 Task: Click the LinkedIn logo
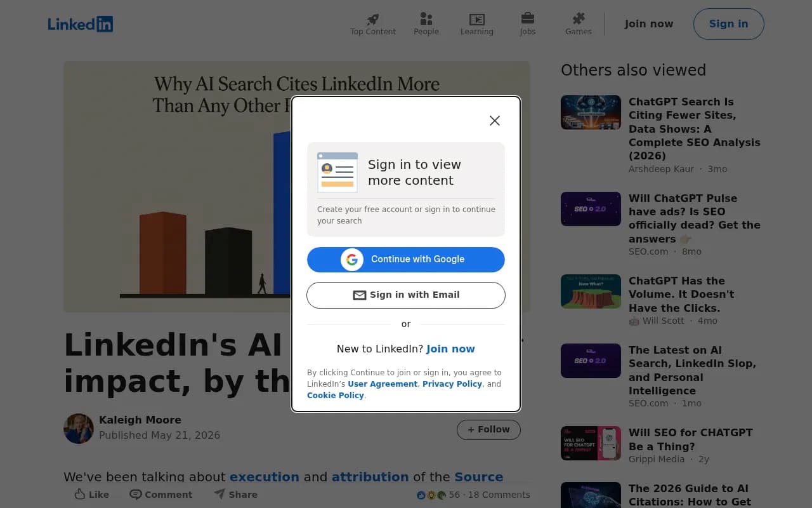(81, 24)
